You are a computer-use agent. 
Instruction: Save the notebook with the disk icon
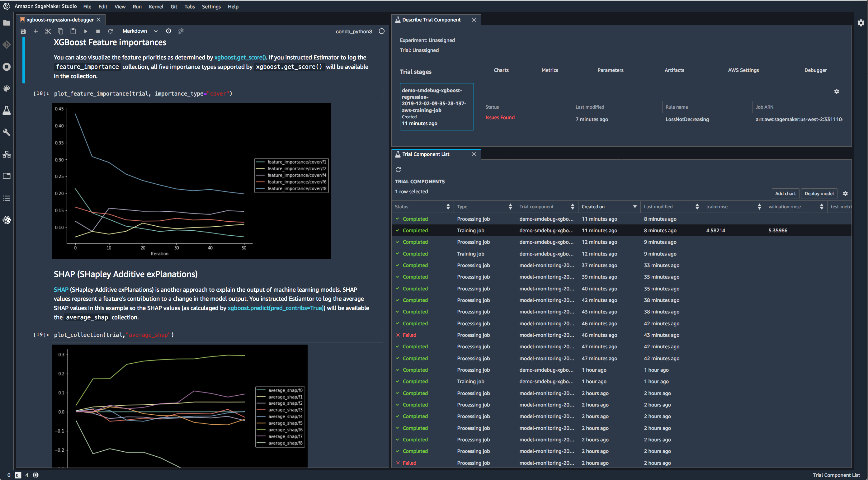coord(23,31)
